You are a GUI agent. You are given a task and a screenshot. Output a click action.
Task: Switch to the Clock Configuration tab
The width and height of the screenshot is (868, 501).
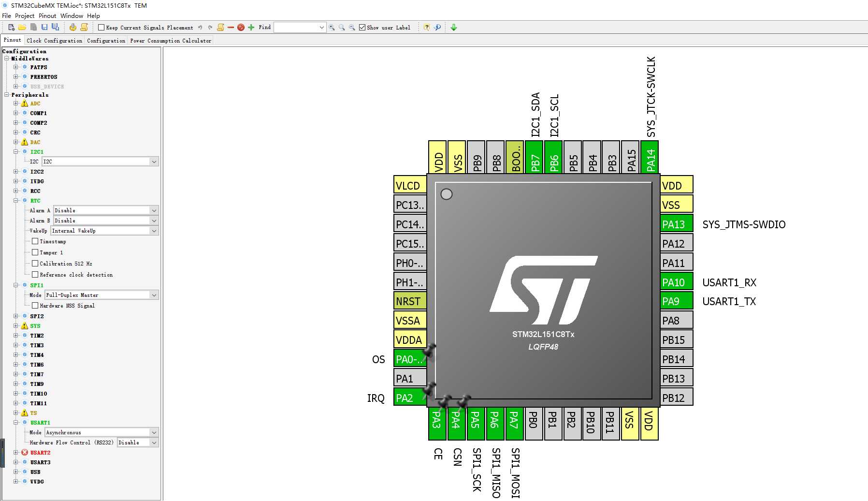[x=55, y=41]
